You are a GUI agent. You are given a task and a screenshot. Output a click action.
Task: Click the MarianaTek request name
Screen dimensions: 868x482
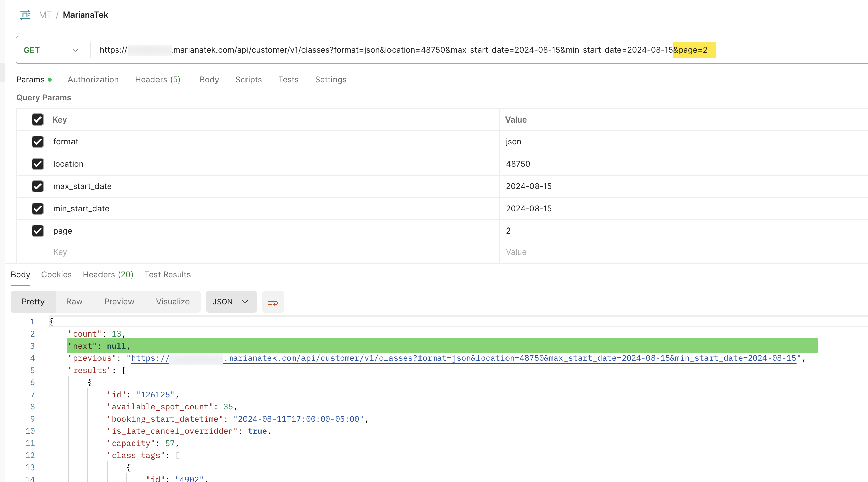[x=85, y=15]
